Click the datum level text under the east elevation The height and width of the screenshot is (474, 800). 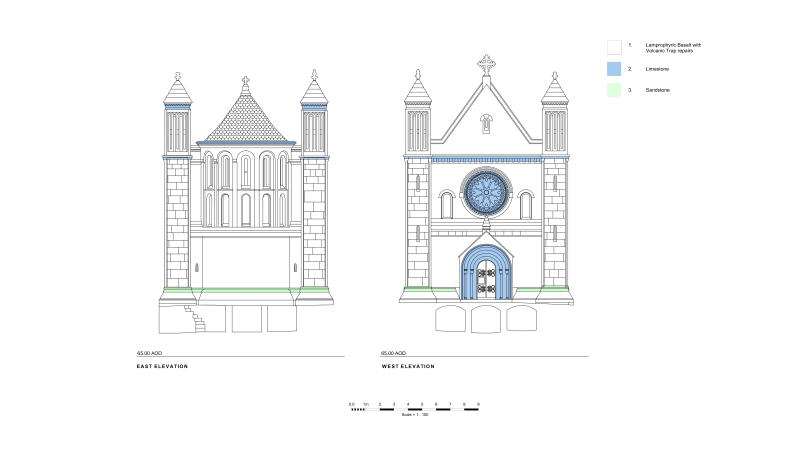(x=149, y=353)
